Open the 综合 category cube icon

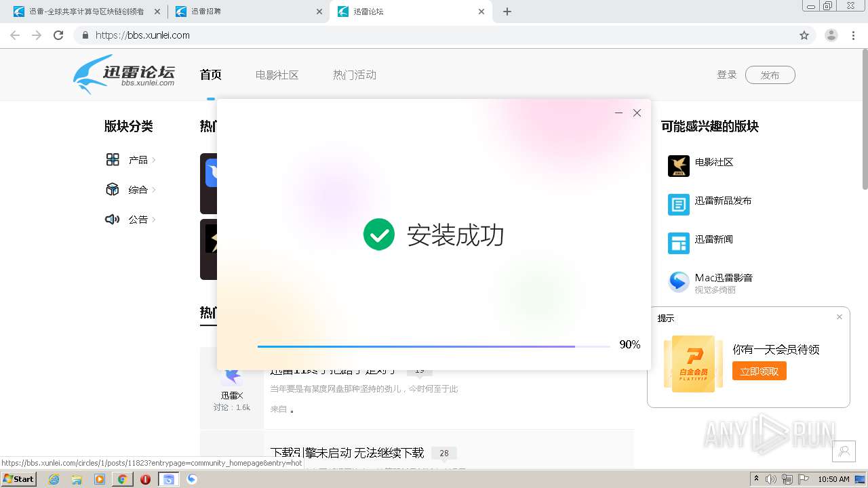[113, 190]
